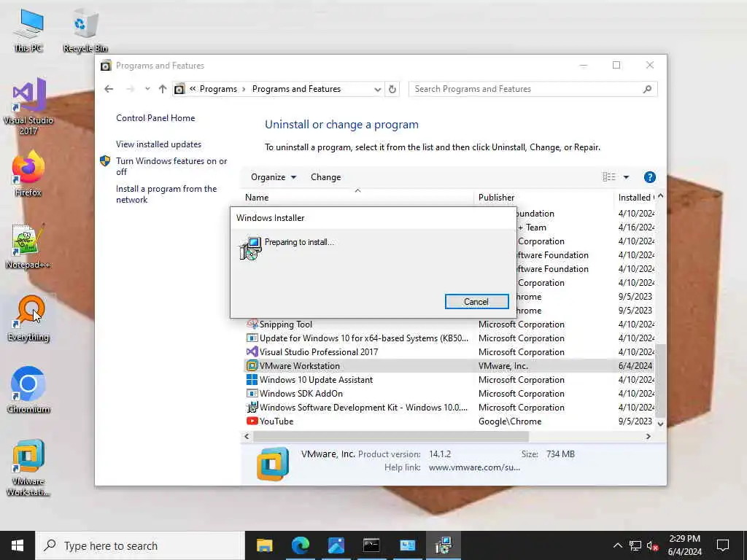Click the Programs and Features breadcrumb
This screenshot has height=560, width=747.
(296, 89)
